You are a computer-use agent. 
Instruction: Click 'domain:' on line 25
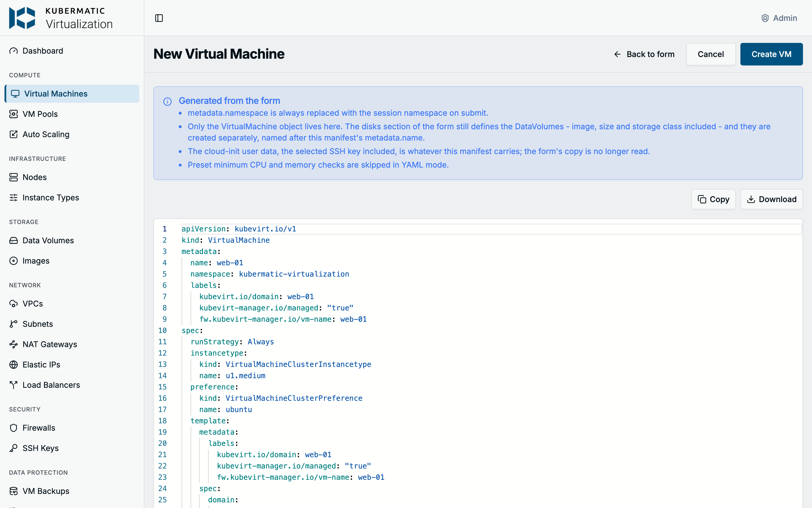coord(223,500)
